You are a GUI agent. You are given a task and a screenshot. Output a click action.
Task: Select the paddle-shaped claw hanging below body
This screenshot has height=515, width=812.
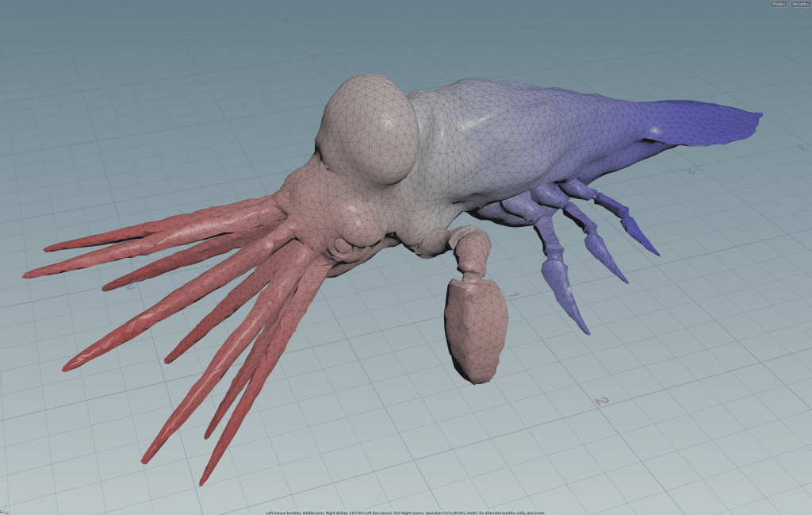click(476, 329)
